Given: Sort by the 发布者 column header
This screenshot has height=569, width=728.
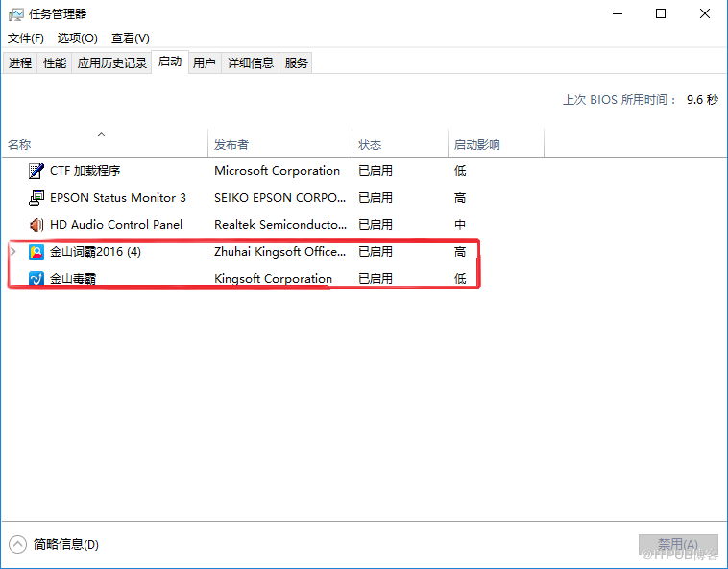Looking at the screenshot, I should [x=280, y=144].
